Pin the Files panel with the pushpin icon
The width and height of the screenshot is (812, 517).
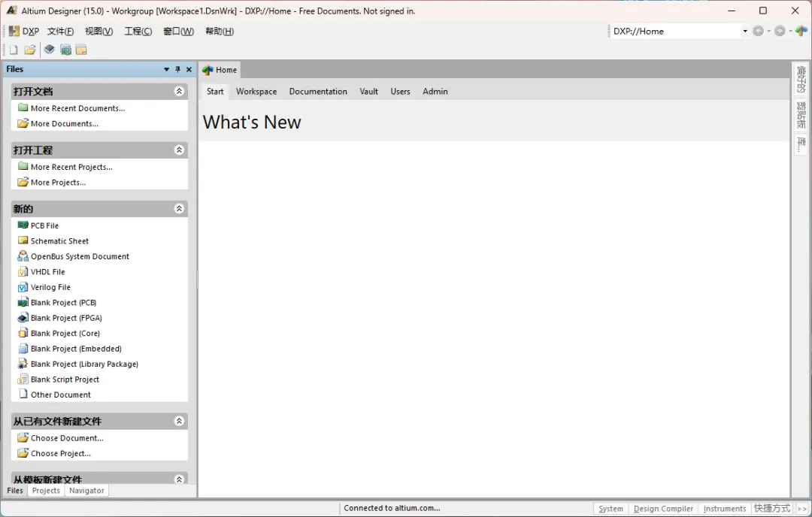(x=177, y=69)
